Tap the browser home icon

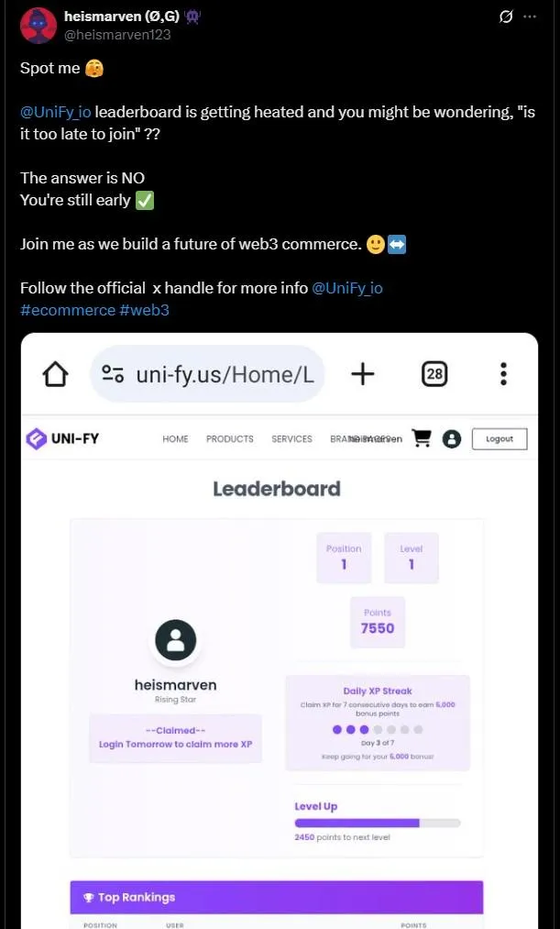(x=56, y=374)
